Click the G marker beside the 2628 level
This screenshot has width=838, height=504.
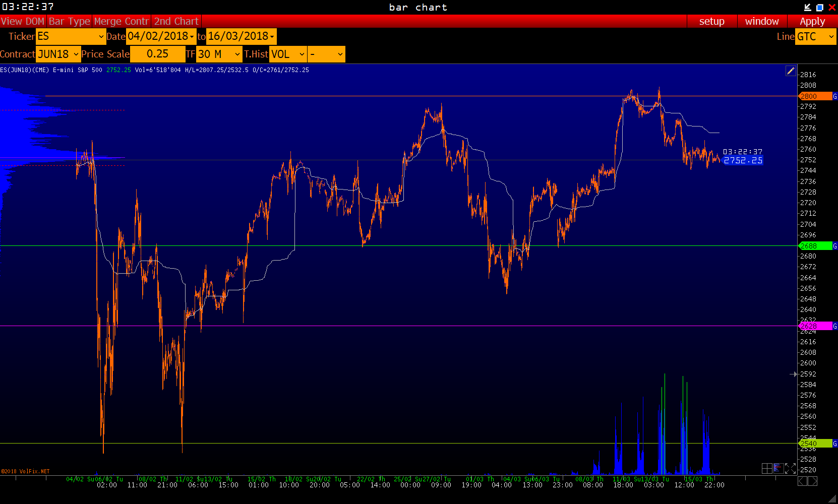click(x=835, y=326)
